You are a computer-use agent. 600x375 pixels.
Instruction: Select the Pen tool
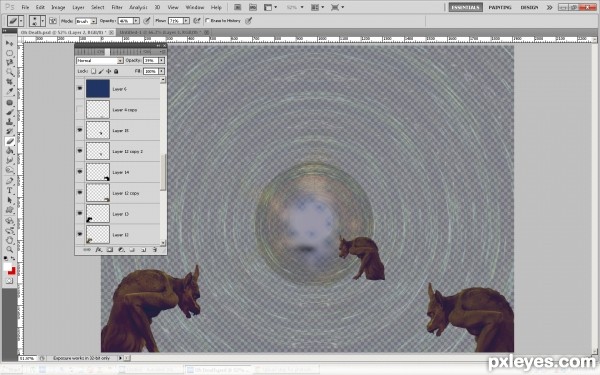pos(10,181)
